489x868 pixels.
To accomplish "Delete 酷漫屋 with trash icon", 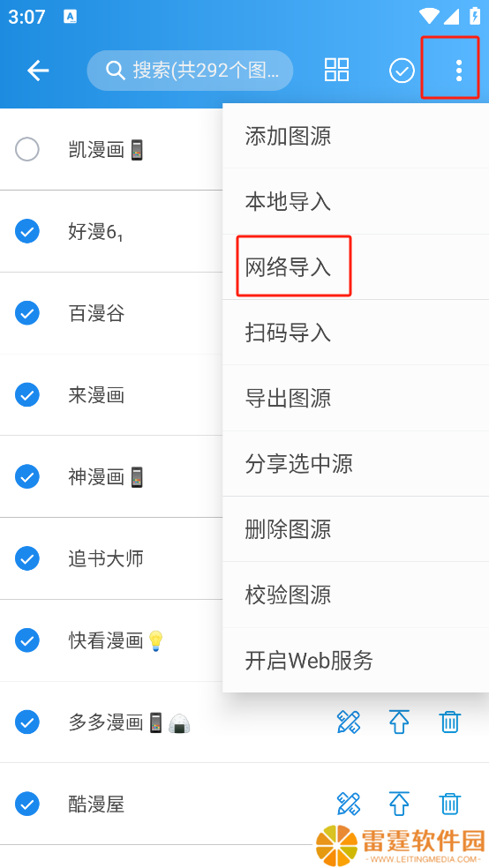I will (x=449, y=804).
